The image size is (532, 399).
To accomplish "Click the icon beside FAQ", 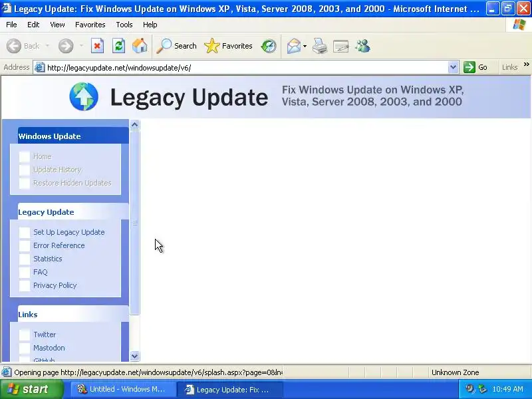I will click(25, 272).
